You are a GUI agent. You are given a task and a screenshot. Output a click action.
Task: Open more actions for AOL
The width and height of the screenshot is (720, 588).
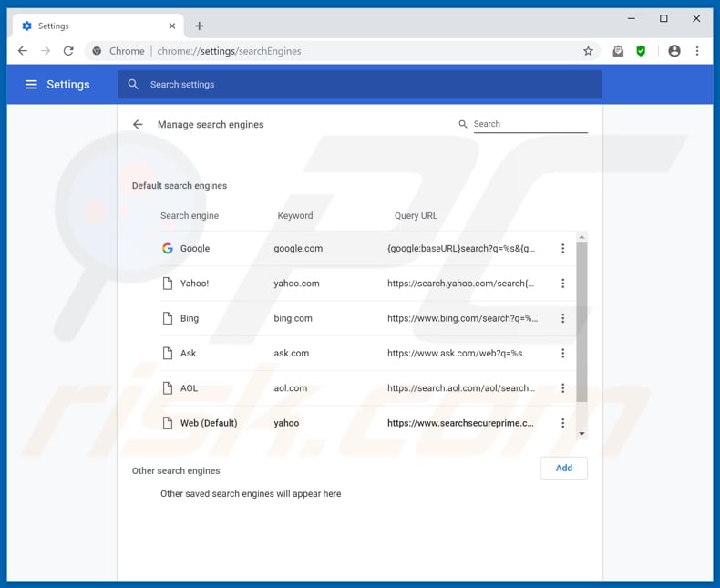tap(562, 388)
